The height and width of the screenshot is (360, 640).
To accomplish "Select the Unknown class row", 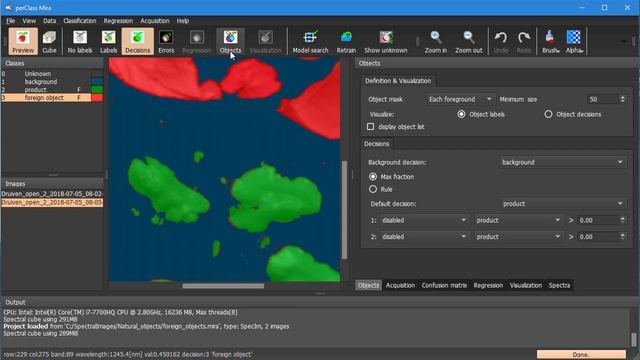I will 52,74.
